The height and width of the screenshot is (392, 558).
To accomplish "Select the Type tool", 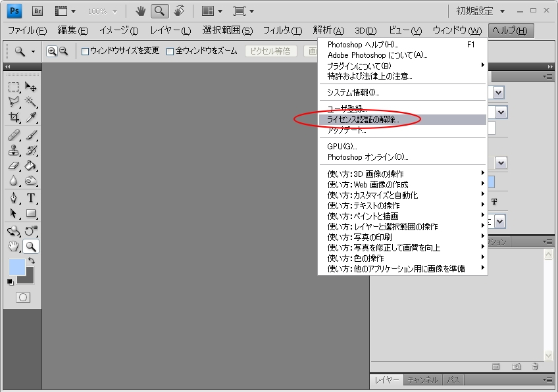I will 31,198.
